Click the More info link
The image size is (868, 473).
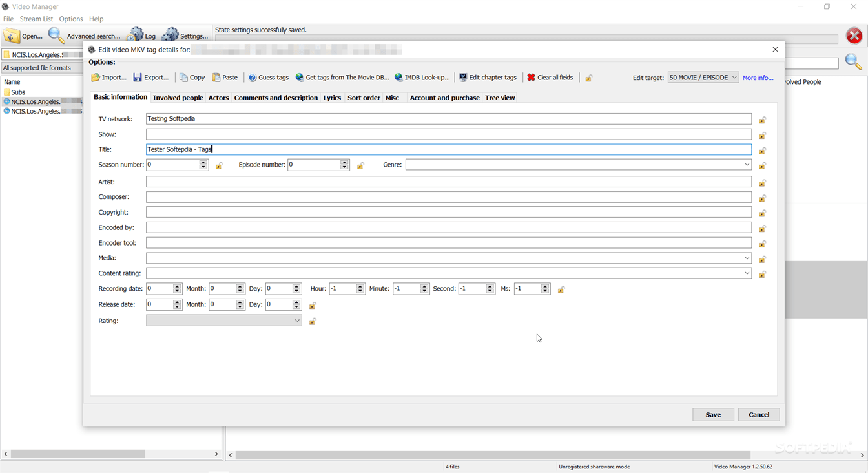758,77
